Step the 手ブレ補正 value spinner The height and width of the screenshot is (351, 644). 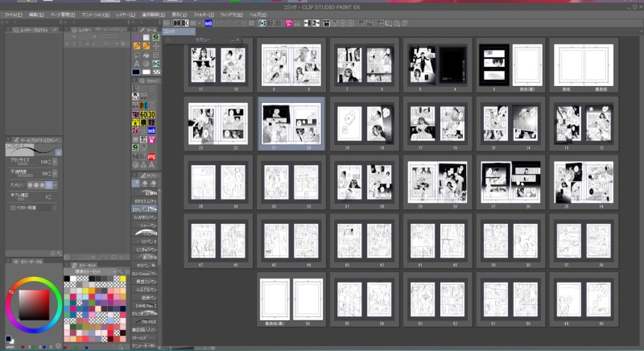click(50, 197)
